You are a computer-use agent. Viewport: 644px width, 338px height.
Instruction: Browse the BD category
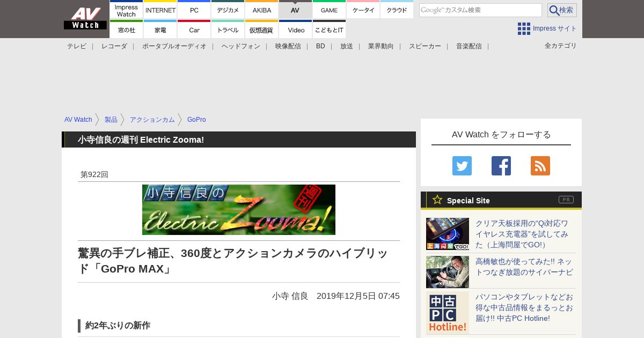click(320, 46)
